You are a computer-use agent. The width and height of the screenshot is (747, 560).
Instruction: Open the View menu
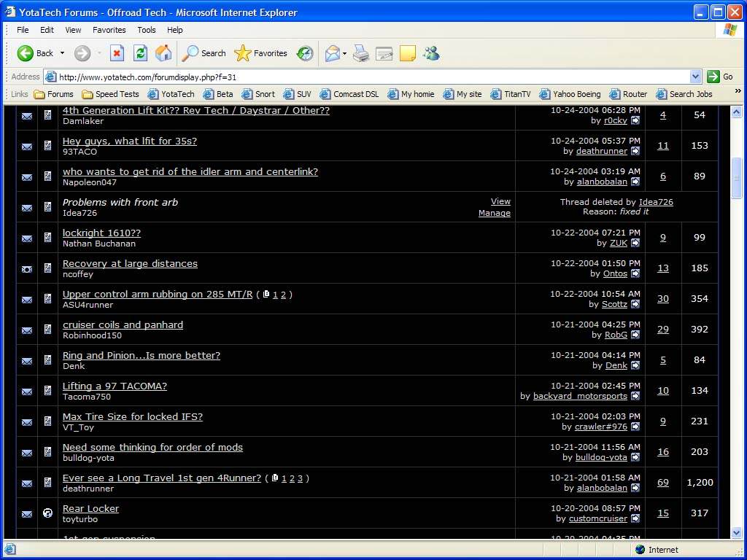coord(73,29)
